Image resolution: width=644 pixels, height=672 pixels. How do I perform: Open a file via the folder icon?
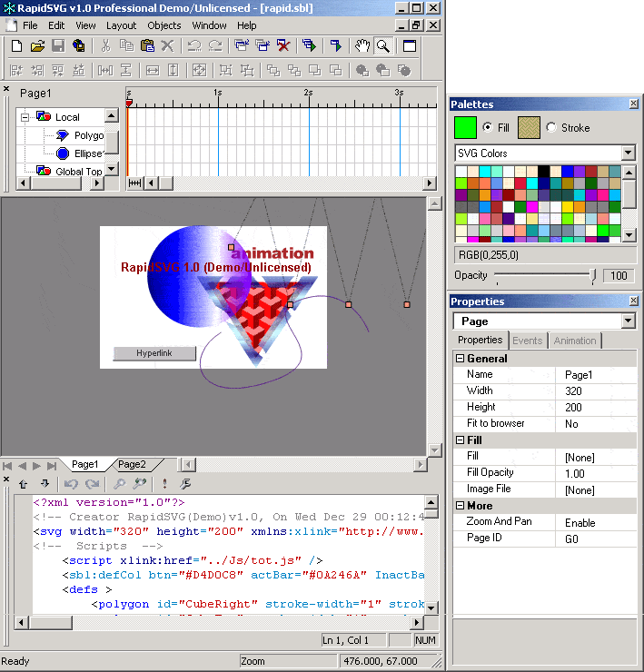[37, 45]
